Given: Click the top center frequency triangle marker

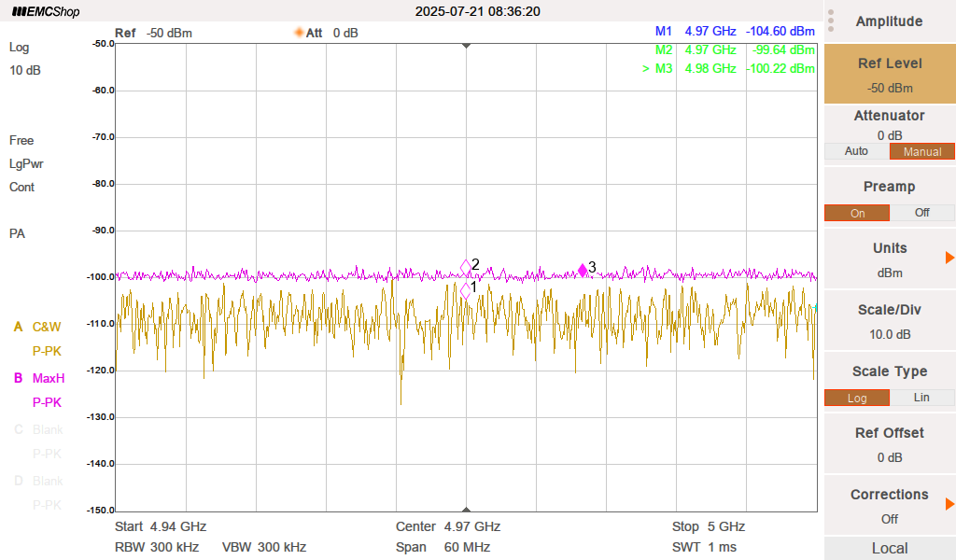Looking at the screenshot, I should [x=466, y=45].
